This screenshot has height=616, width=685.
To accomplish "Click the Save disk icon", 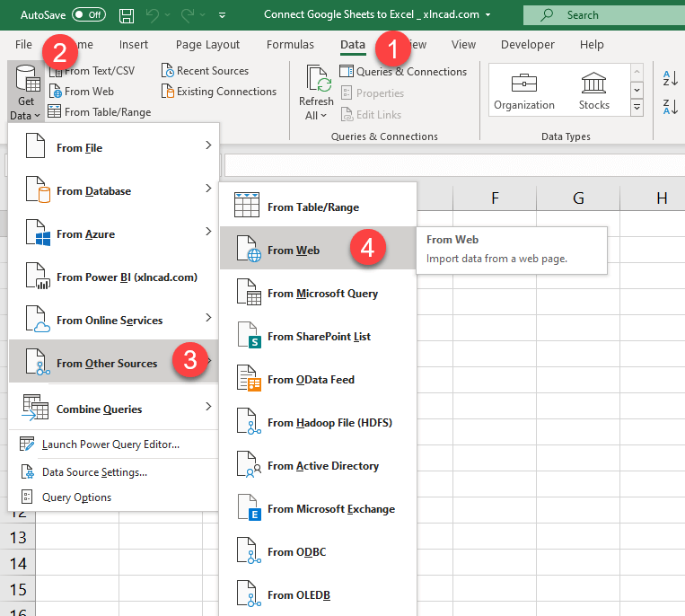I will tap(127, 16).
